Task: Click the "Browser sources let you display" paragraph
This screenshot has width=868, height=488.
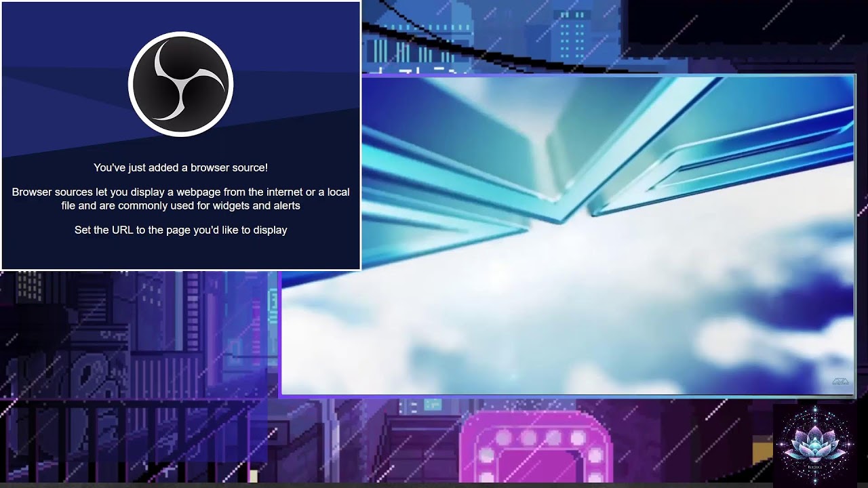Action: tap(180, 199)
